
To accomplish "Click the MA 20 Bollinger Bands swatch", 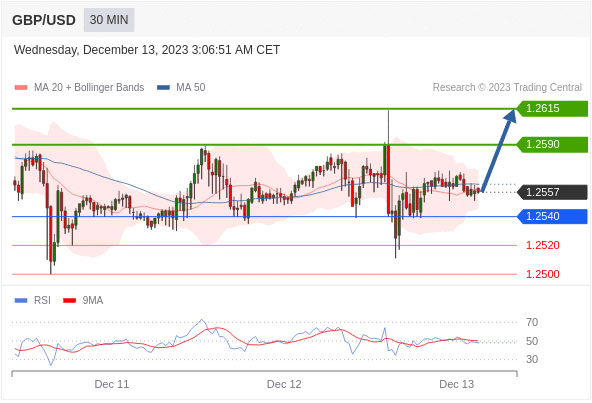I will pos(21,88).
